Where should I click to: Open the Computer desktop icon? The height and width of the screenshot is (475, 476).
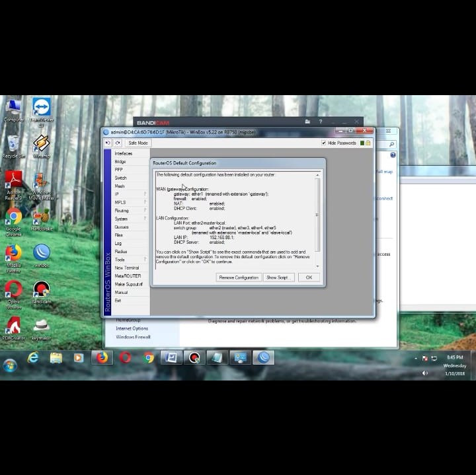click(13, 111)
